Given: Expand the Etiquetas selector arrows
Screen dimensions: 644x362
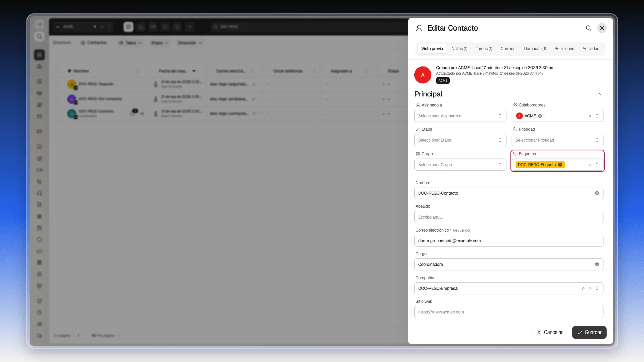Looking at the screenshot, I should (x=597, y=165).
